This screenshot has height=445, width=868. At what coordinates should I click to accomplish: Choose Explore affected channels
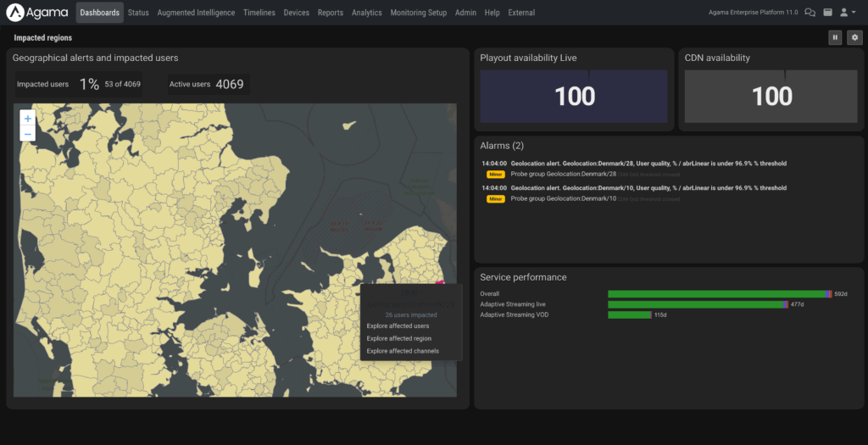(403, 351)
